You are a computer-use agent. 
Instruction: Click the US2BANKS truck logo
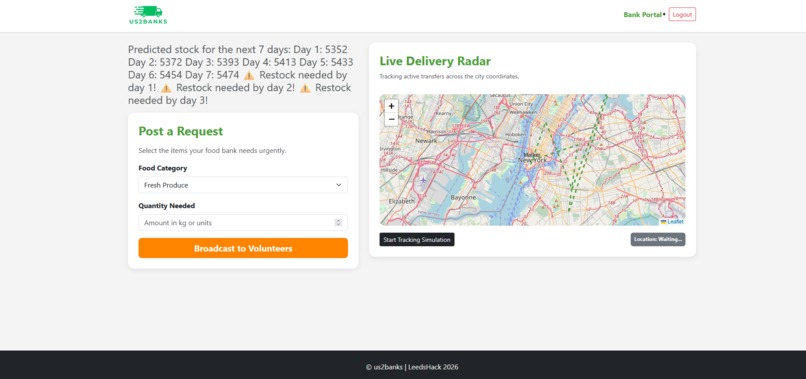pyautogui.click(x=148, y=15)
